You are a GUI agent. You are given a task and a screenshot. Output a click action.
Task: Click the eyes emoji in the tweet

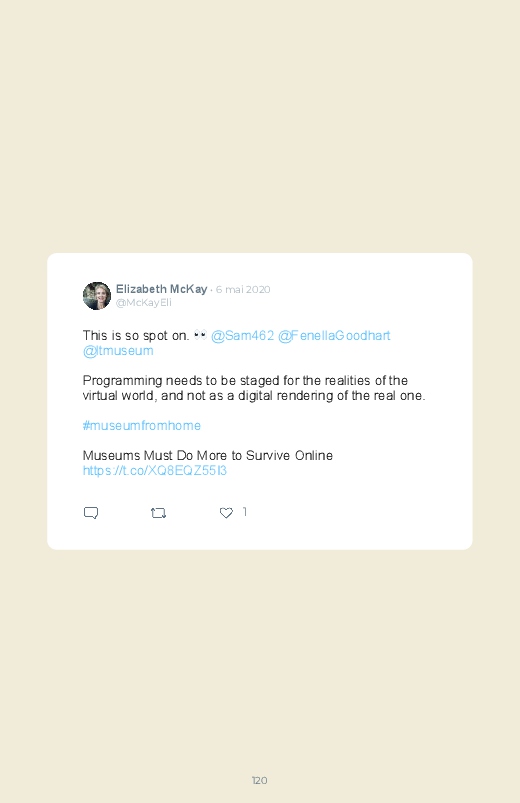click(200, 335)
